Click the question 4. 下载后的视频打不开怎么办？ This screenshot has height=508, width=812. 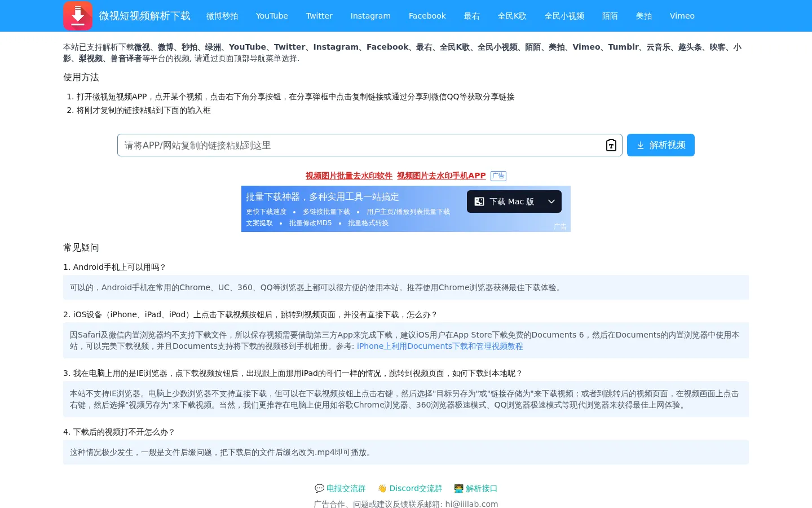point(119,432)
